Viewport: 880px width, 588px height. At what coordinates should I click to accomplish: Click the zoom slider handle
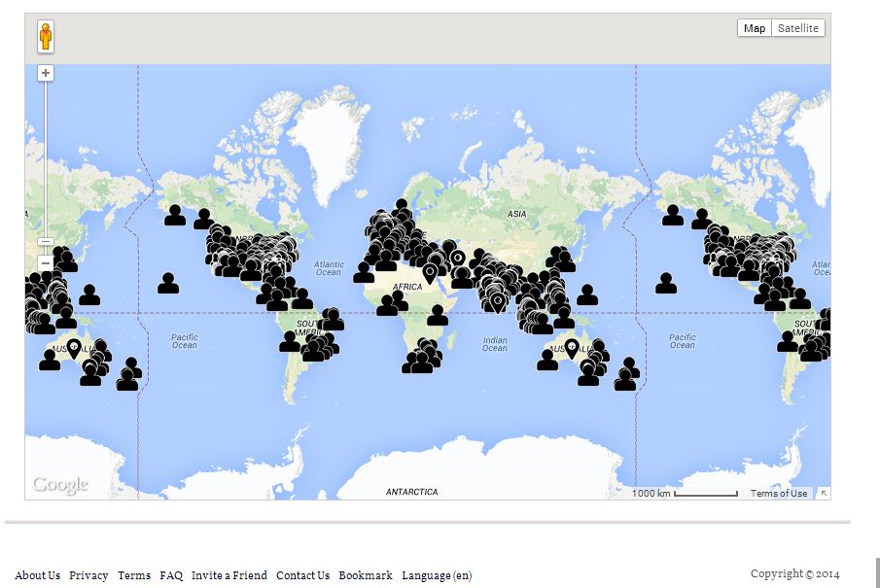(46, 241)
